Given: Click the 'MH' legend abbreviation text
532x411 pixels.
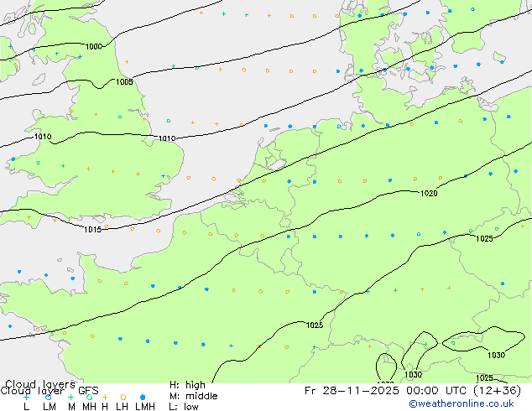Looking at the screenshot, I should 89,406.
